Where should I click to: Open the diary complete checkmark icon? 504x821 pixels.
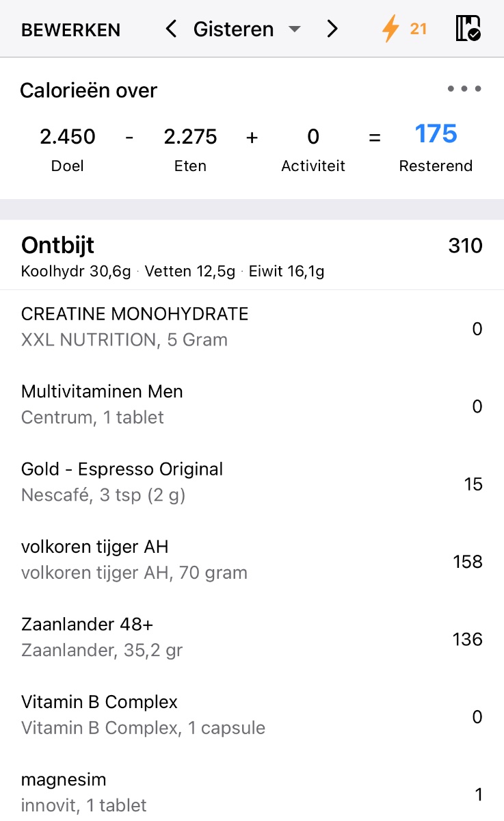(x=468, y=29)
